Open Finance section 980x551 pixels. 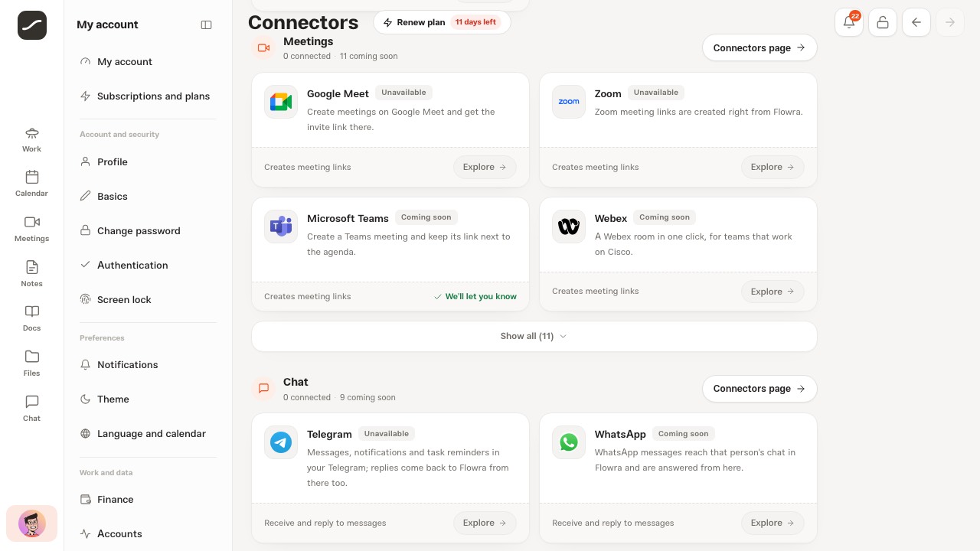148,500
